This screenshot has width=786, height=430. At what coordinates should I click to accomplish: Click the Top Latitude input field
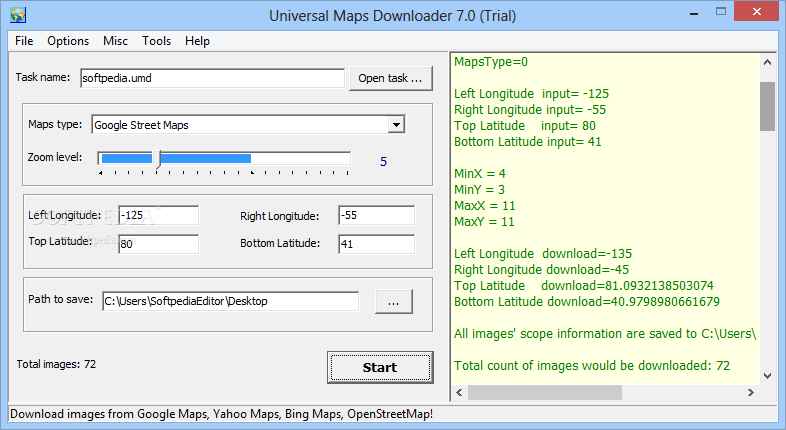coord(158,244)
